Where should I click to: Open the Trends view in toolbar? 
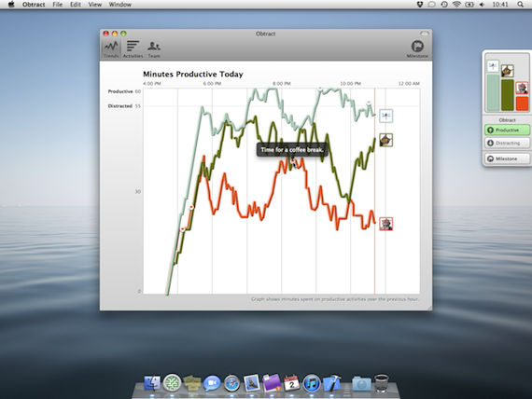click(111, 49)
